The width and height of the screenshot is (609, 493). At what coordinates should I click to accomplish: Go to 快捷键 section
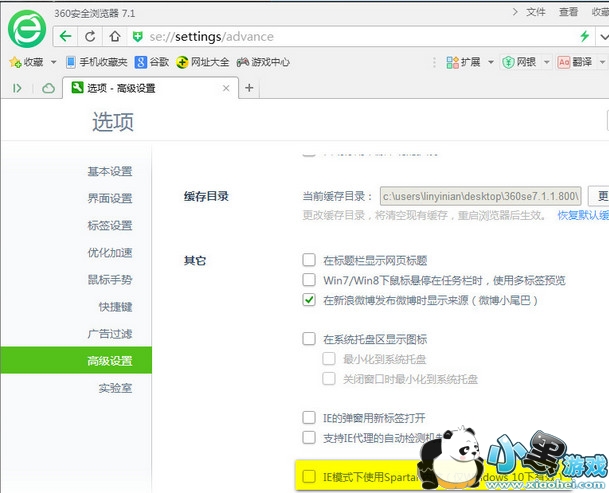[x=115, y=307]
